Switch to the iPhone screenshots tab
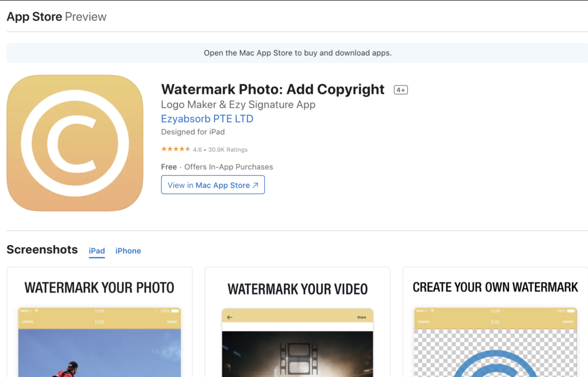Viewport: 588px width, 377px height. (128, 251)
